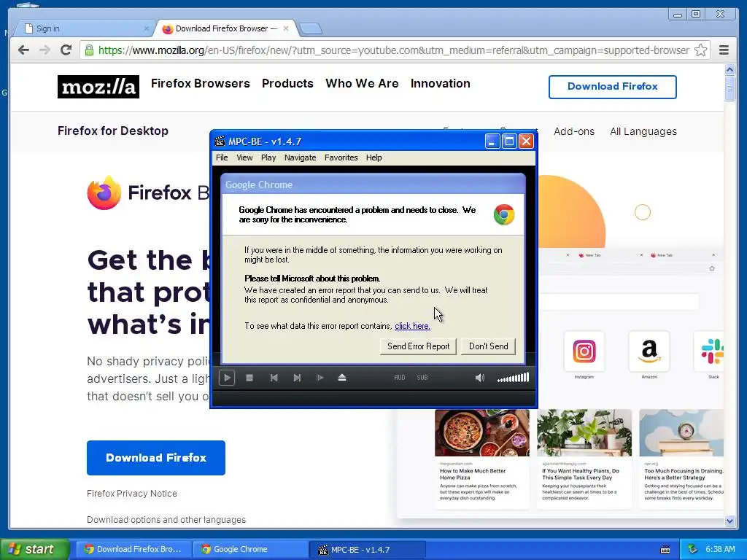
Task: Click the tray icon beside the clock
Action: click(693, 549)
